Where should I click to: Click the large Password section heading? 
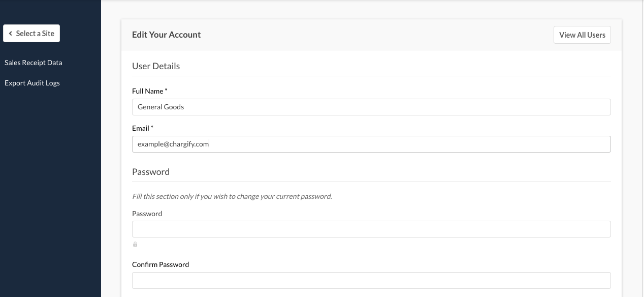click(x=151, y=172)
